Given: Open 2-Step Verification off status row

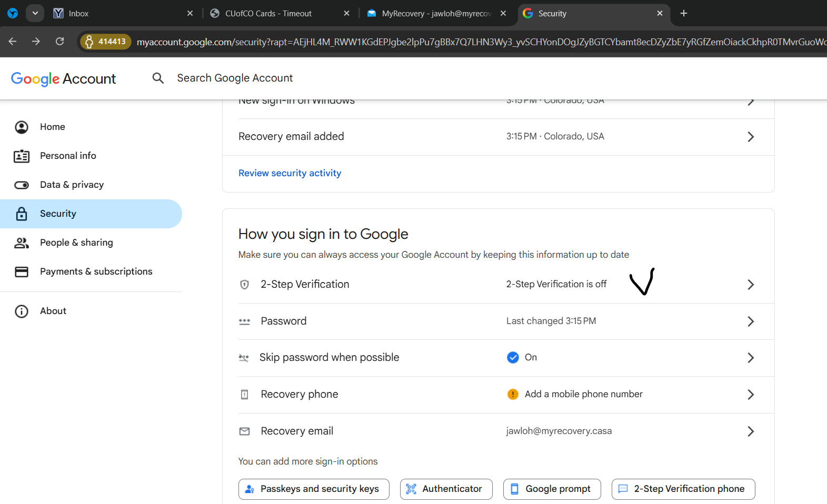Looking at the screenshot, I should tap(556, 284).
